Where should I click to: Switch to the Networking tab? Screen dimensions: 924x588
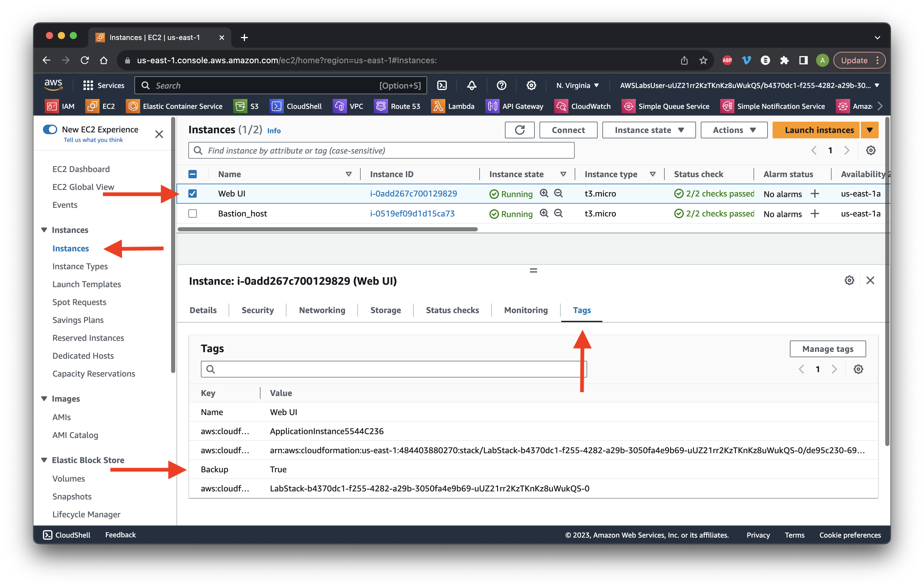(x=322, y=310)
